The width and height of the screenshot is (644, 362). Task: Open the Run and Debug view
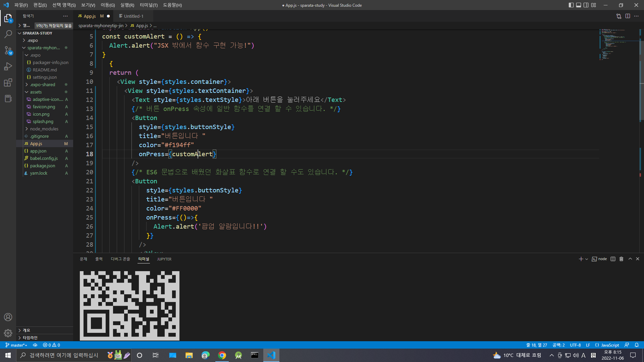(x=8, y=66)
